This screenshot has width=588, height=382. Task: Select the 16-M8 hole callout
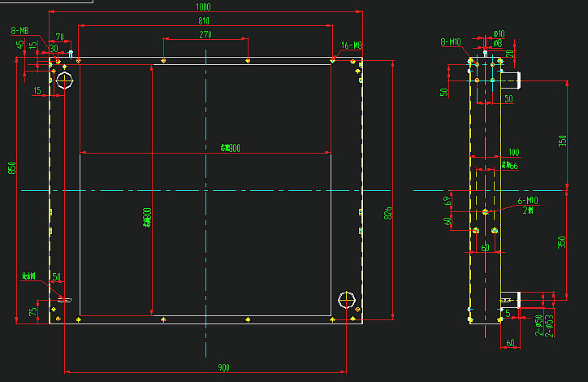click(352, 45)
